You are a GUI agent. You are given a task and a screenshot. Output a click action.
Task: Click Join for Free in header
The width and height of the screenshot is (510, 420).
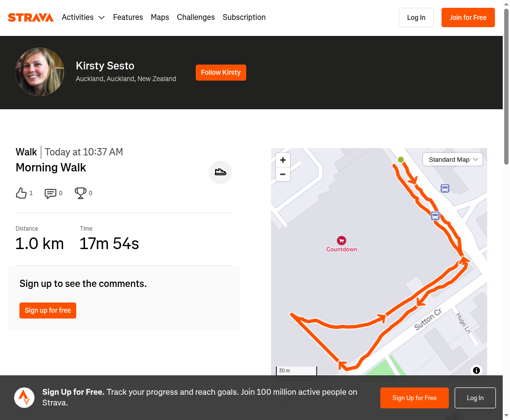[468, 17]
